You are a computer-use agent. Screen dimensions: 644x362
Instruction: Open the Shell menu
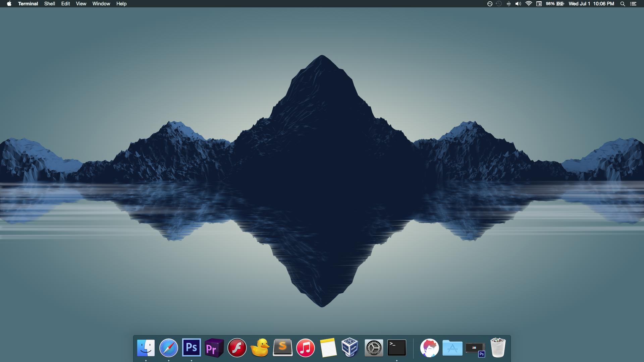point(49,4)
